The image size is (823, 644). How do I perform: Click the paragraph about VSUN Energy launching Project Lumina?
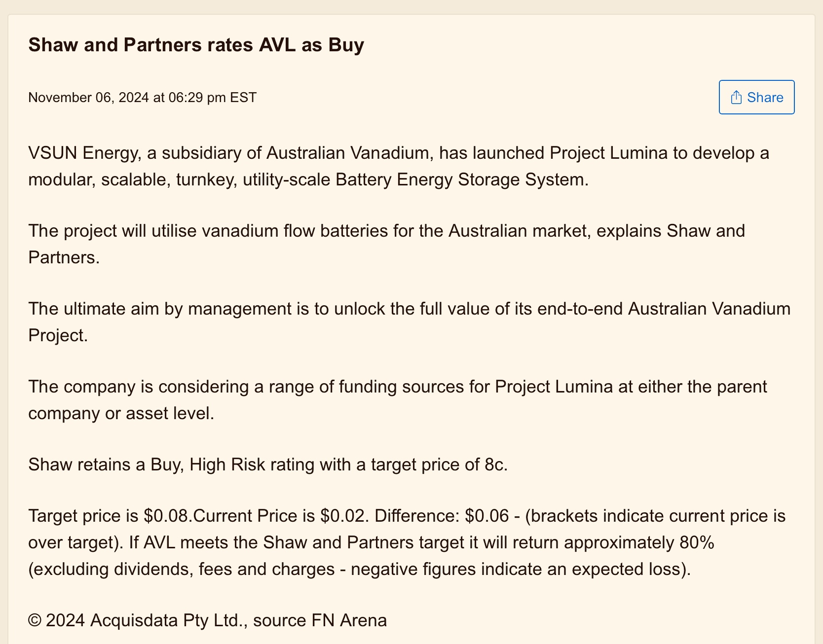399,166
